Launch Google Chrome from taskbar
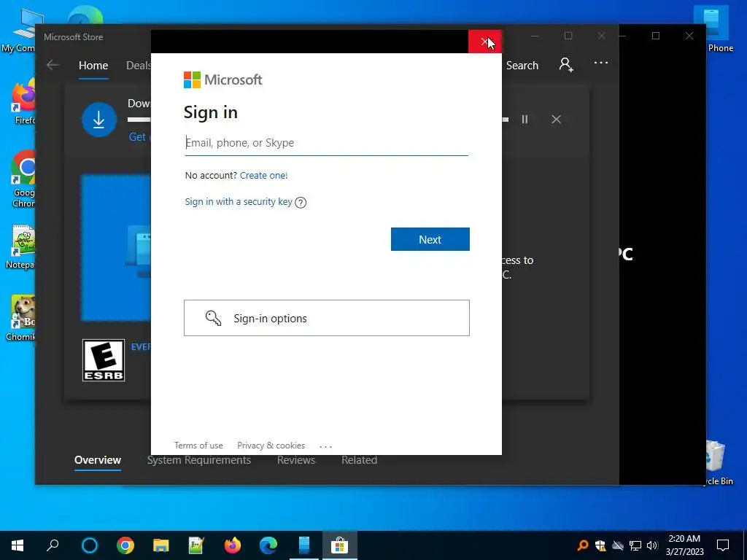This screenshot has width=747, height=560. coord(125,545)
